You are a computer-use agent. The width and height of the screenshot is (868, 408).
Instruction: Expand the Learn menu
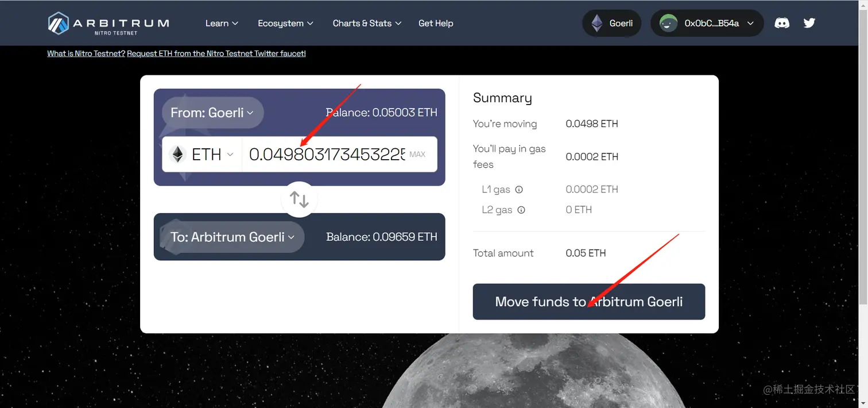(222, 23)
